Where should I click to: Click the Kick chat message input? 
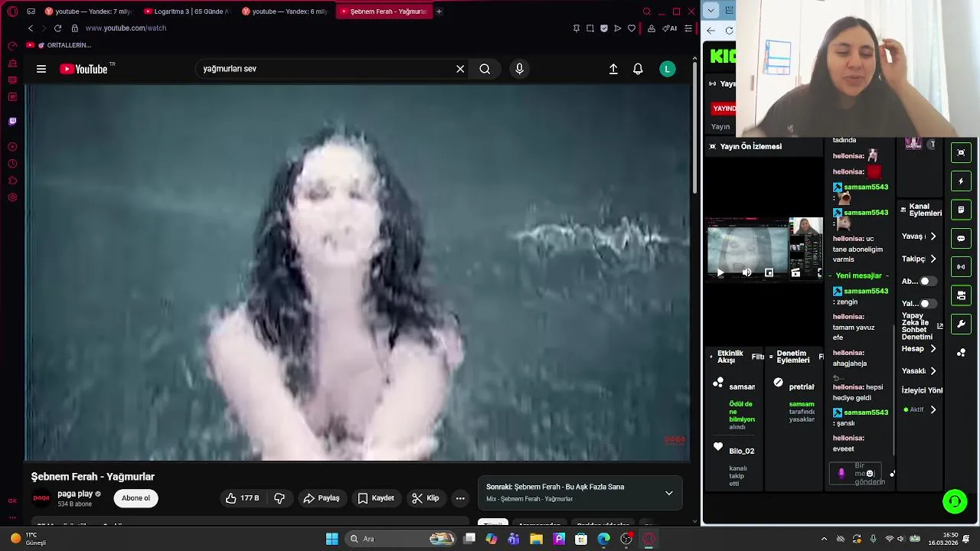856,474
